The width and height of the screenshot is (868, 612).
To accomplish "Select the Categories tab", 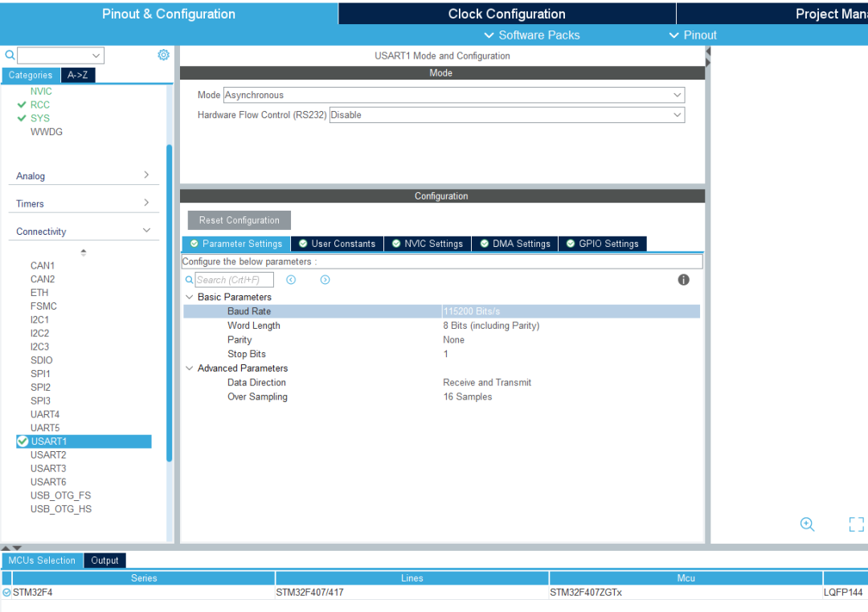I will (x=31, y=76).
